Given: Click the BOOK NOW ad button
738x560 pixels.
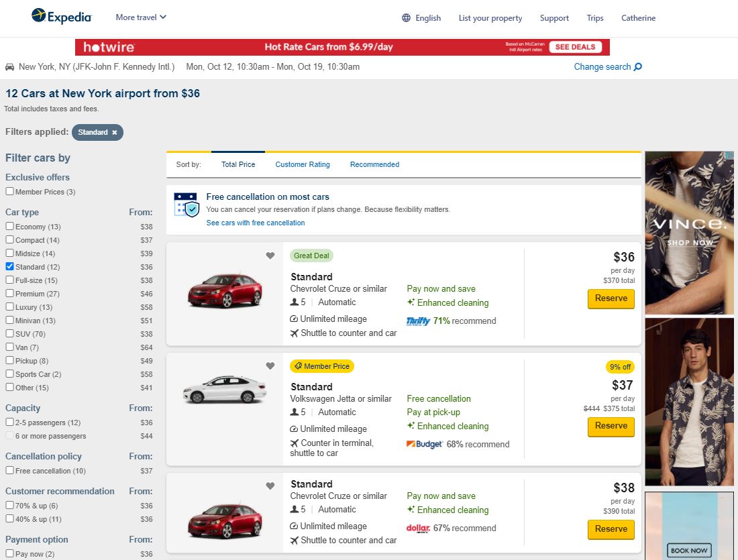Looking at the screenshot, I should (x=689, y=550).
